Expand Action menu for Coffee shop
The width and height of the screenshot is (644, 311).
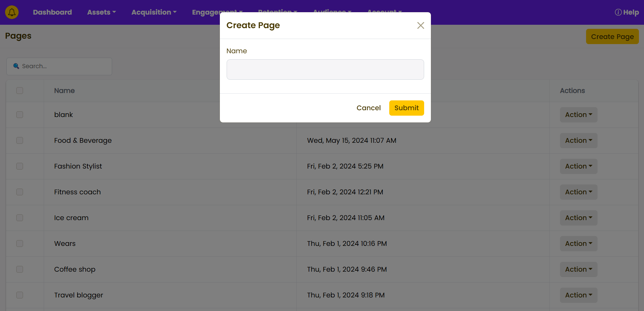[x=578, y=269]
